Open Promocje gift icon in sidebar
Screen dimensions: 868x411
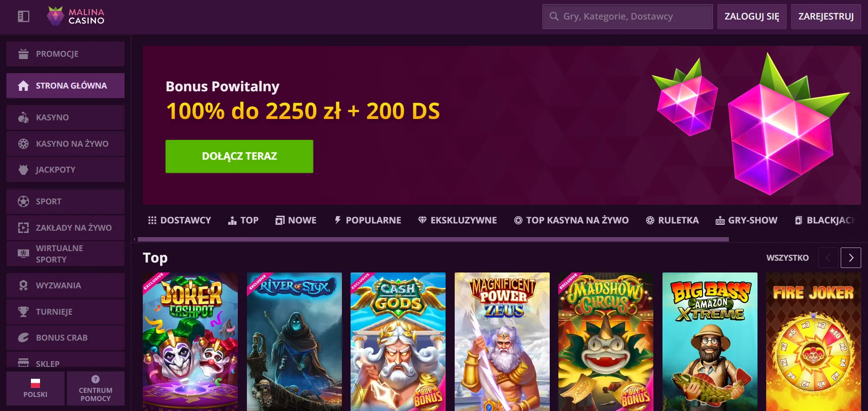point(23,54)
